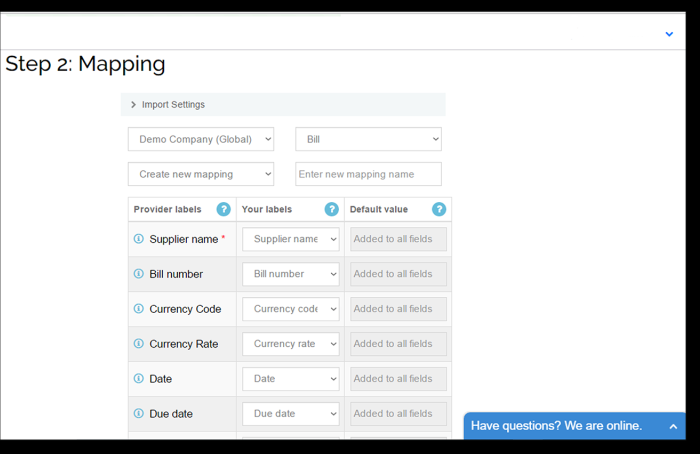700x454 pixels.
Task: Click info icon next to Date row
Action: pyautogui.click(x=139, y=379)
